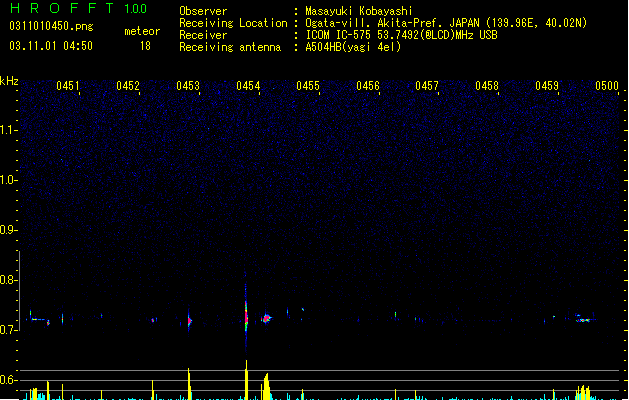
Task: Click the 0452 time marker
Action: pyautogui.click(x=128, y=86)
